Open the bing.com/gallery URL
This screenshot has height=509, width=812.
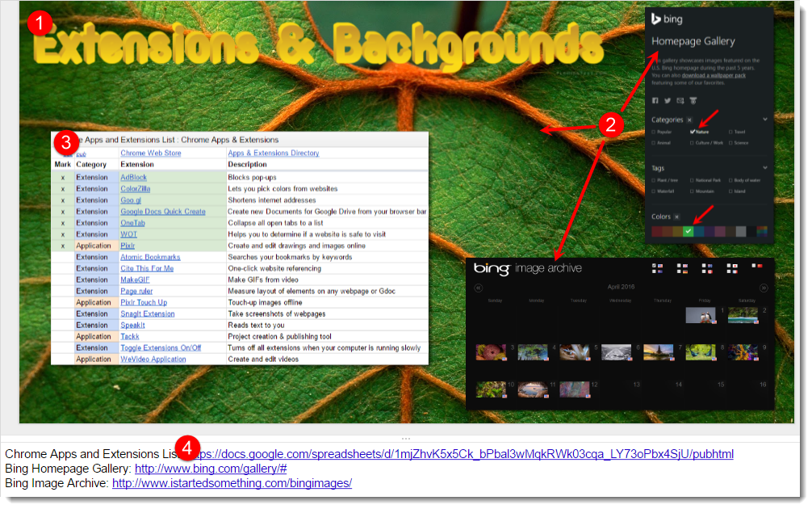(211, 469)
